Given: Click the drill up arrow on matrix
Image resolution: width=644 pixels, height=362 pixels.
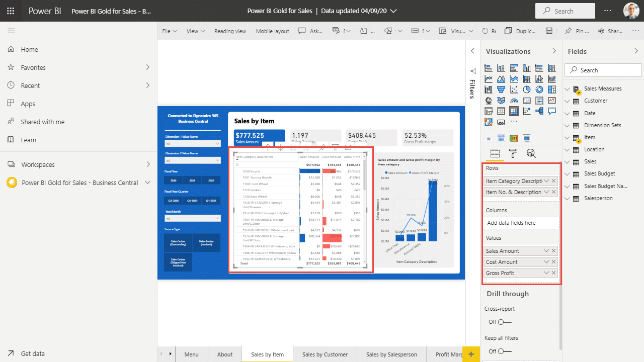Looking at the screenshot, I should pos(268,147).
